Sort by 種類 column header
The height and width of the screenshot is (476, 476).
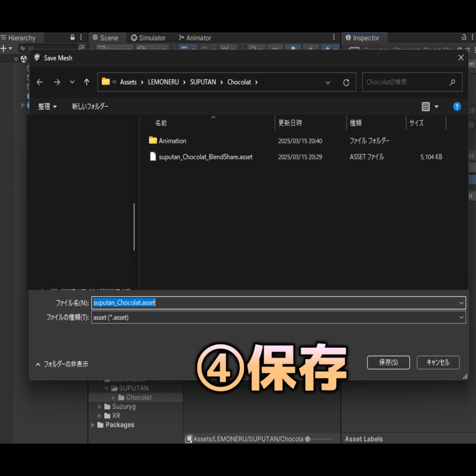[x=356, y=123]
